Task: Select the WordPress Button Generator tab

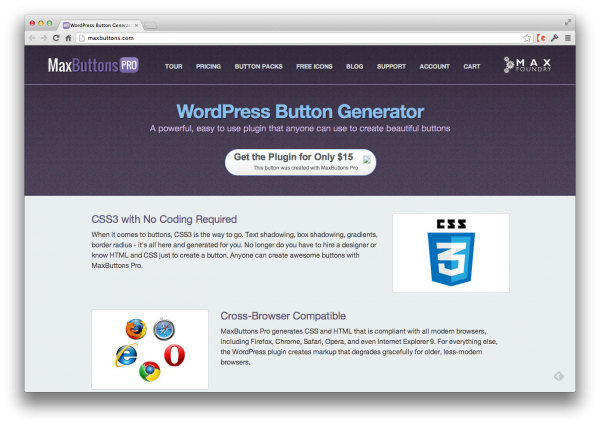Action: click(98, 25)
